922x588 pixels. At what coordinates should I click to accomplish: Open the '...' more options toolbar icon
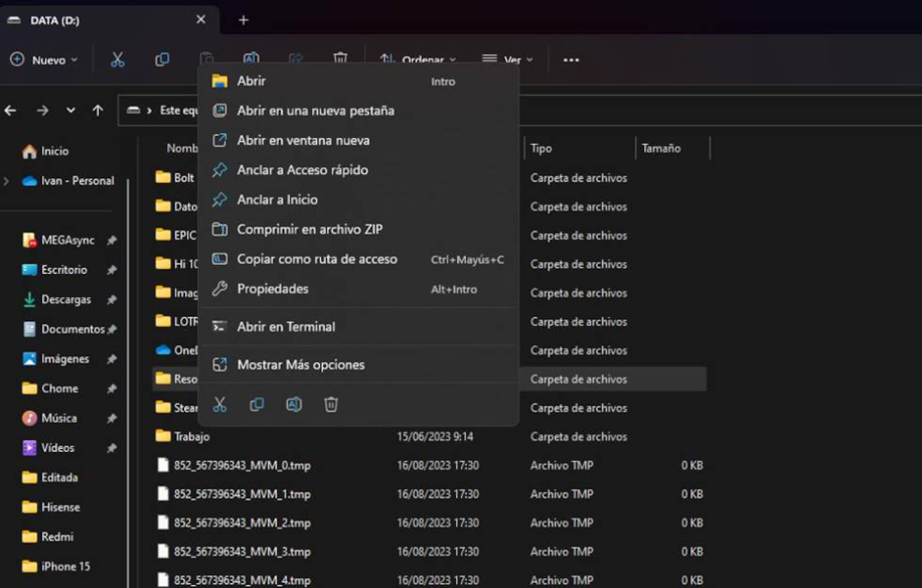tap(571, 59)
